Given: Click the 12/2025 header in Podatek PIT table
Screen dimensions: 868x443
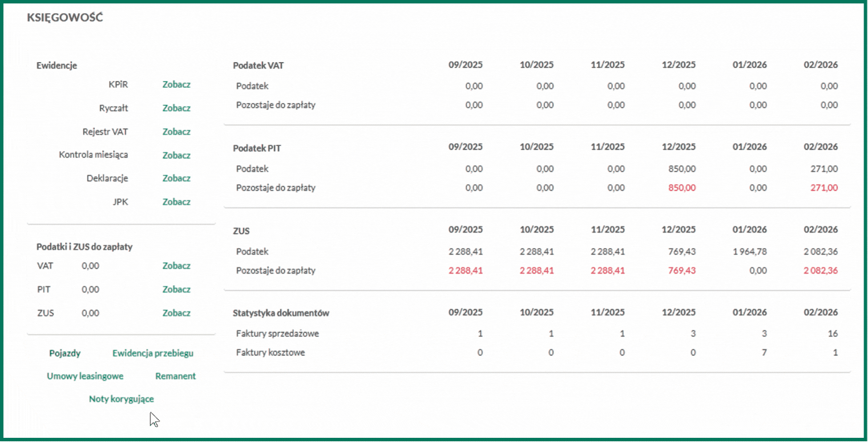Looking at the screenshot, I should (x=679, y=147).
